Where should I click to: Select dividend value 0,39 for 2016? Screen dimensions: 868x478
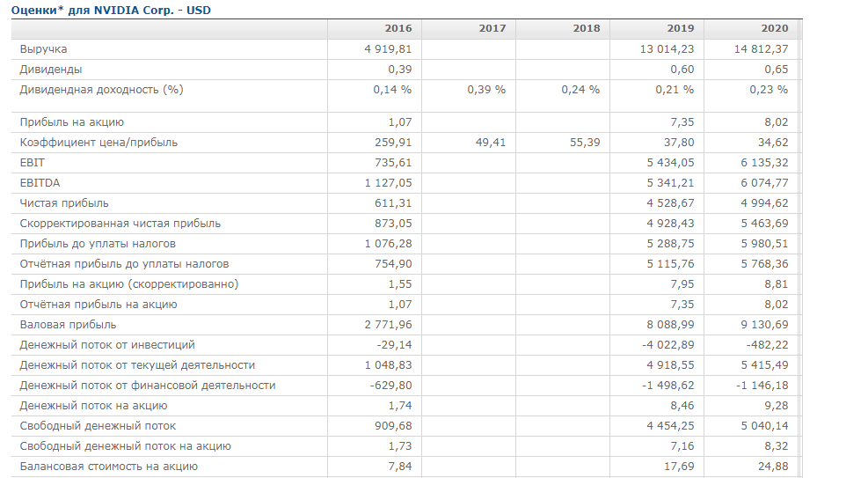point(399,70)
